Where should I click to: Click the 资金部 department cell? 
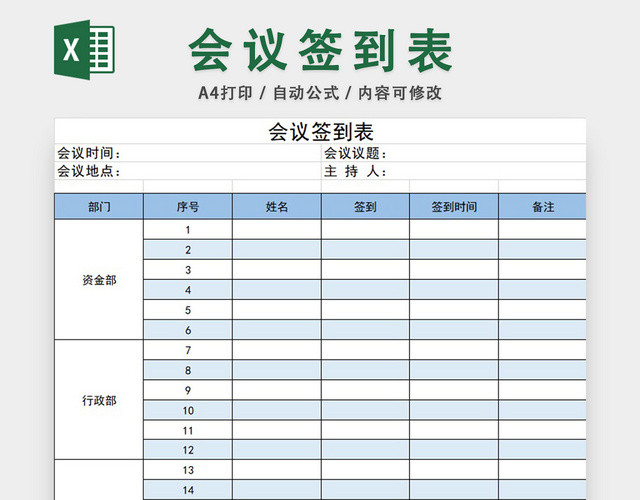(x=99, y=280)
